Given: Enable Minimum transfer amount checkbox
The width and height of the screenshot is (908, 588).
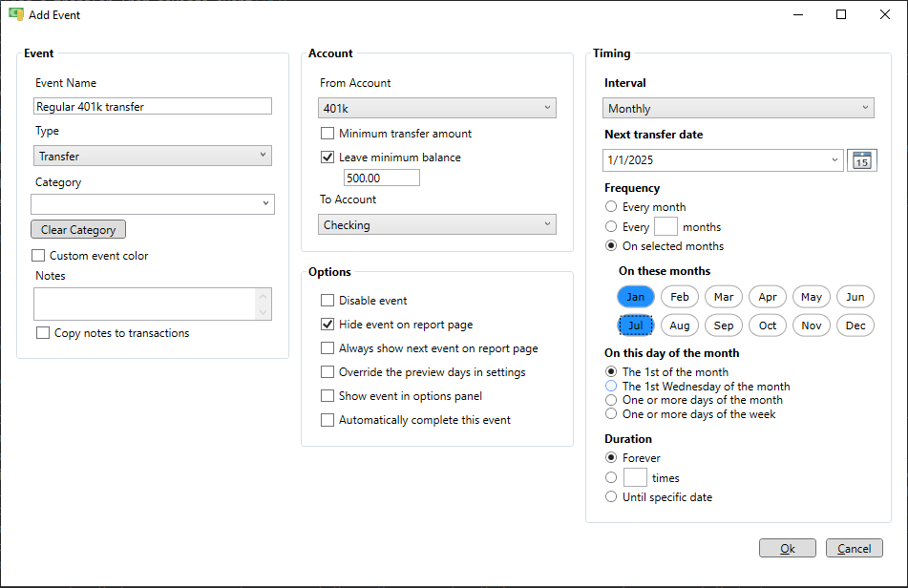Looking at the screenshot, I should tap(327, 134).
